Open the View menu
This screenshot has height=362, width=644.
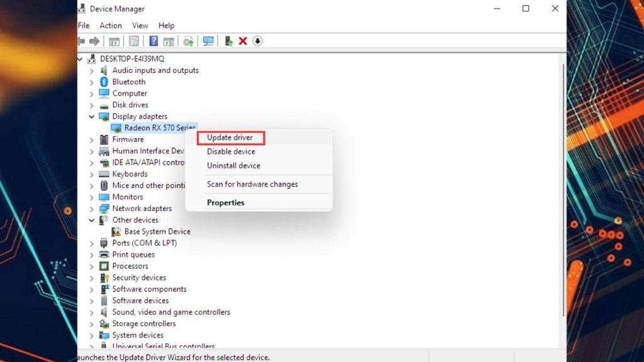pos(140,25)
